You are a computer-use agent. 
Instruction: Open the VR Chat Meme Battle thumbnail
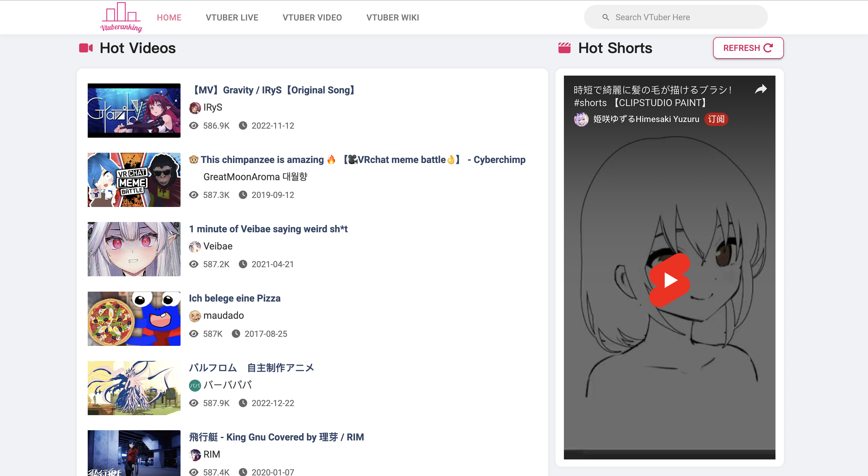tap(134, 180)
